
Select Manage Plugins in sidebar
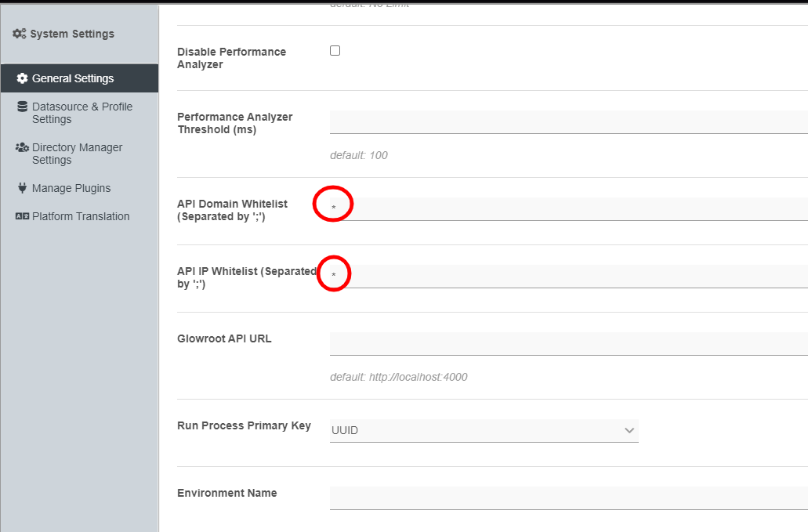coord(71,188)
